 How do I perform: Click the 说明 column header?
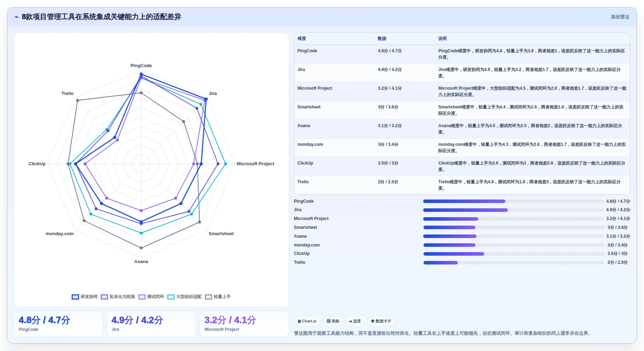443,39
